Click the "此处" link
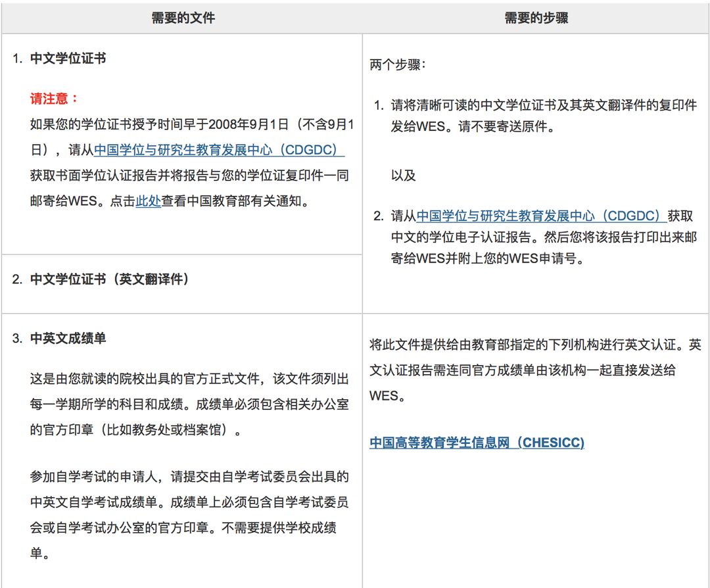710x588 pixels. 148,201
